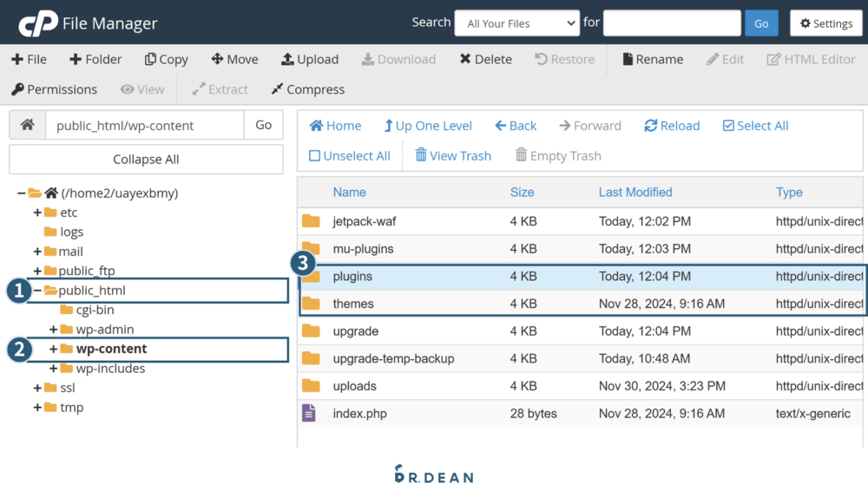The height and width of the screenshot is (497, 868).
Task: Create new folder with the Folder button
Action: [x=95, y=59]
